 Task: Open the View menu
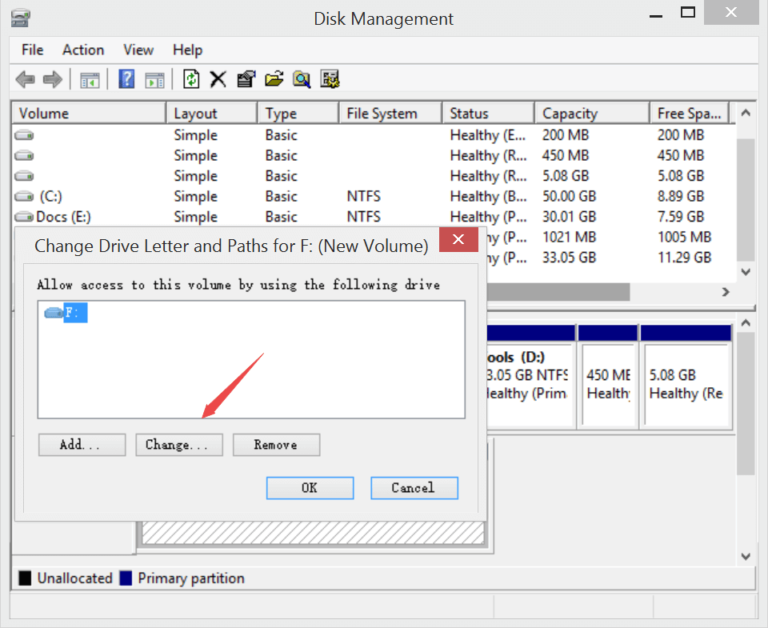138,50
